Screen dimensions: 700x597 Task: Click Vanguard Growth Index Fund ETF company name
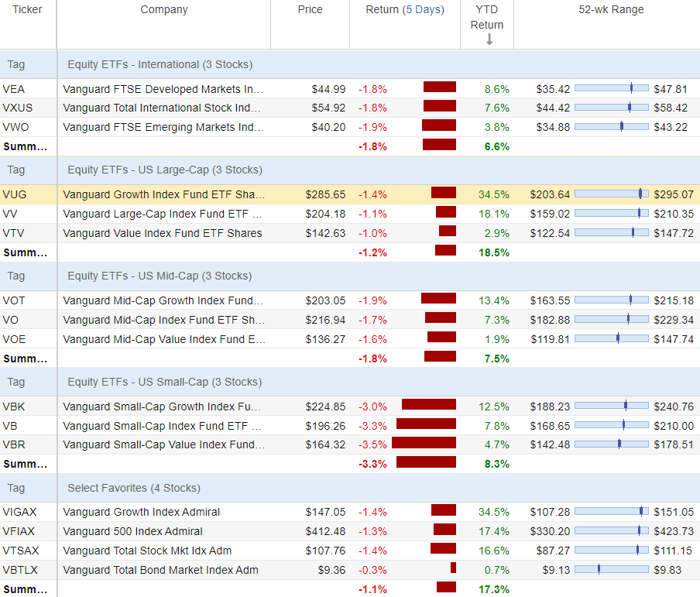click(x=164, y=194)
